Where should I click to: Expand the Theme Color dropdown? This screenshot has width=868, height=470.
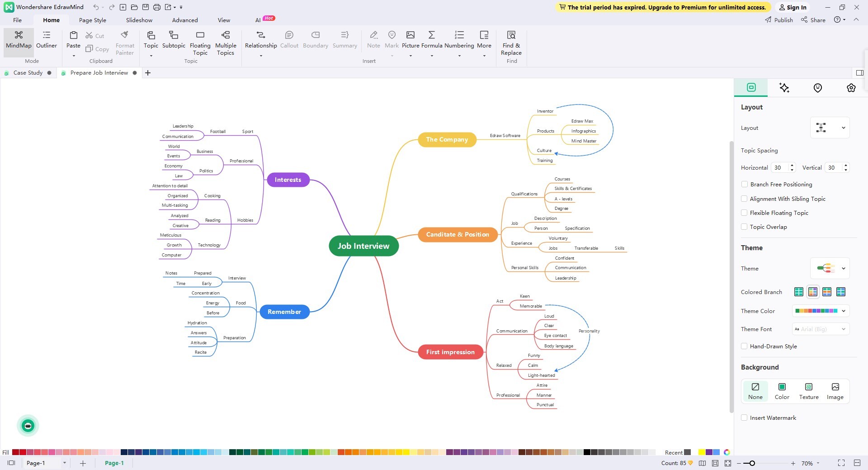click(x=821, y=311)
